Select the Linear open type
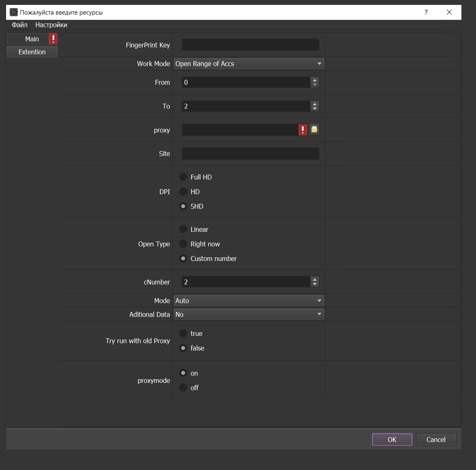This screenshot has height=470, width=476. tap(183, 229)
